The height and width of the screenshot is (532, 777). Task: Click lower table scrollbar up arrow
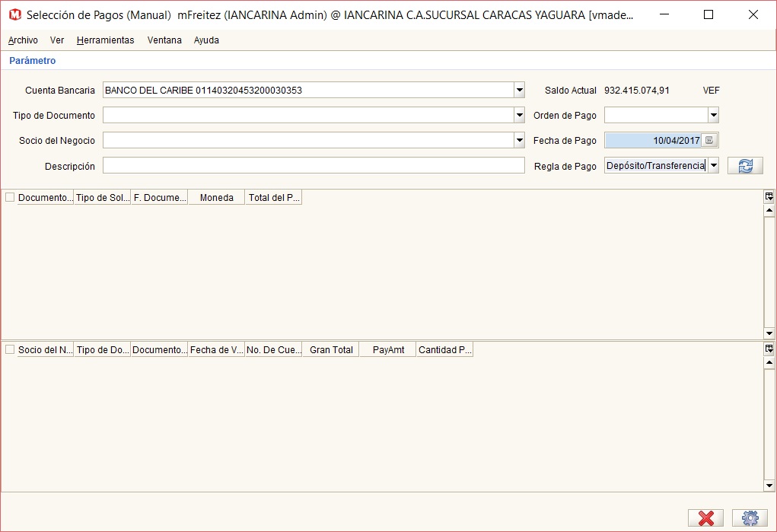(x=769, y=362)
